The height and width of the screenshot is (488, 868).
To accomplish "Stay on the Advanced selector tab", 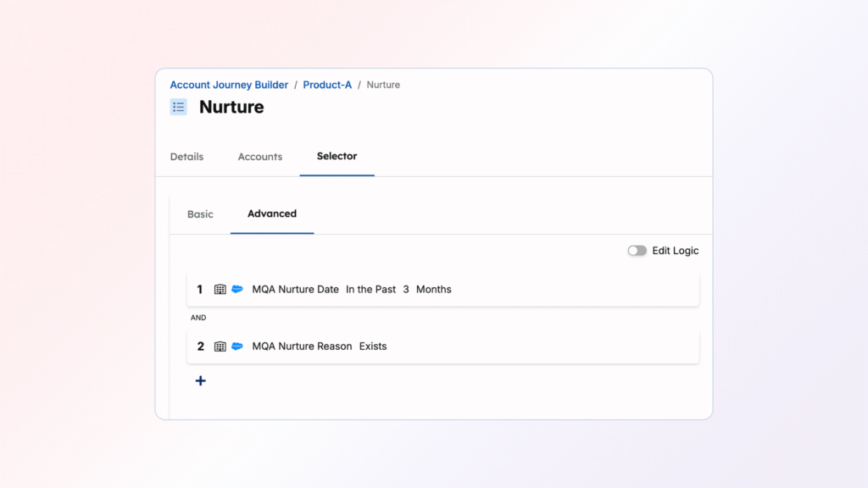I will click(x=271, y=214).
